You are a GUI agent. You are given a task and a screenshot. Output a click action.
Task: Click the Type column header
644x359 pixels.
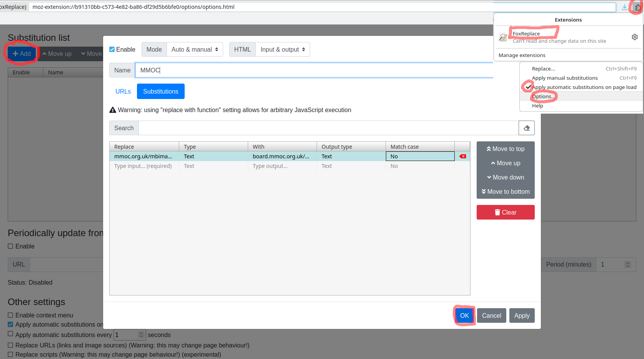[214, 147]
